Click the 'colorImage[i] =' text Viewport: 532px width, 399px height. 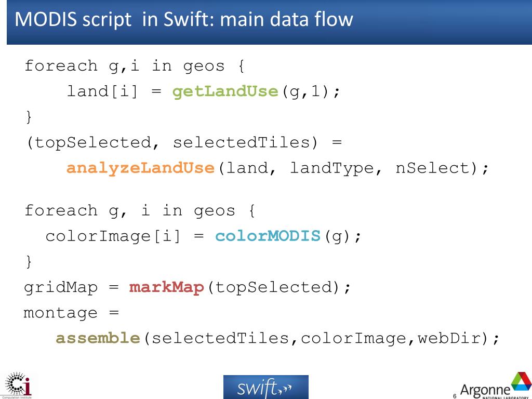[x=125, y=236]
